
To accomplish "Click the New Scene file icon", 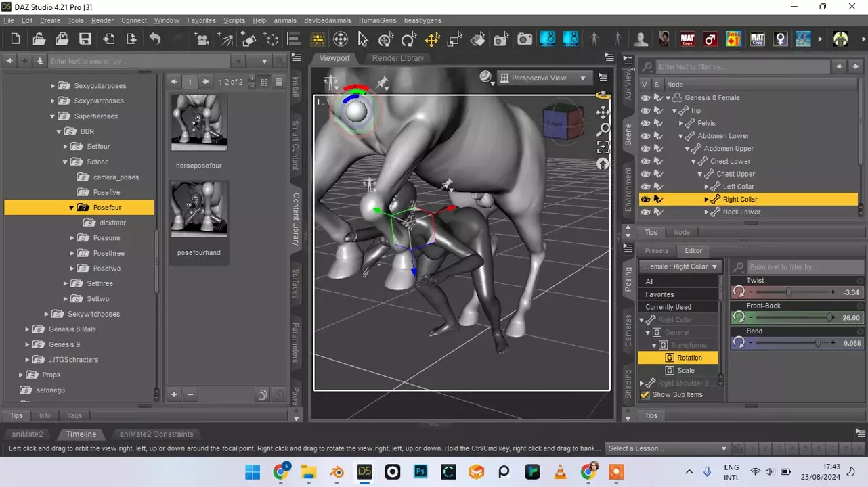I will [16, 39].
